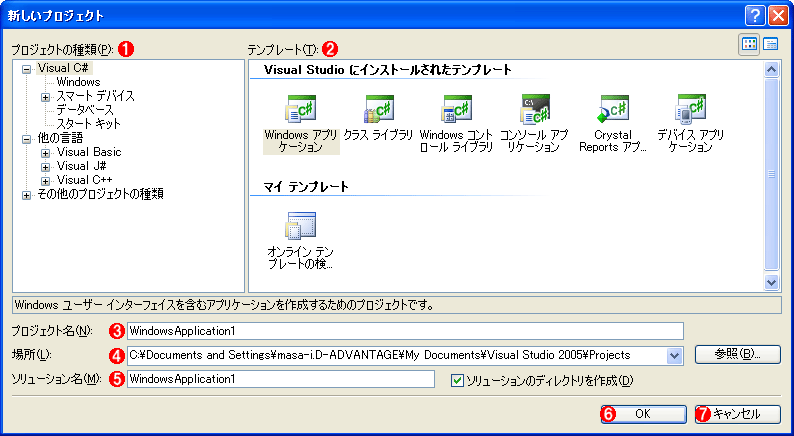The height and width of the screenshot is (436, 794).
Task: Close the 新しいプロジェクト dialog
Action: click(x=778, y=16)
